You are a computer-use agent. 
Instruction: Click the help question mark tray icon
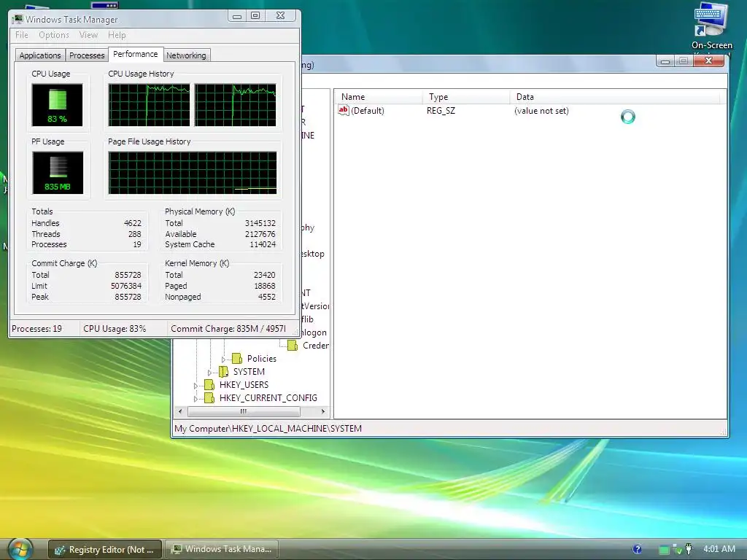[637, 549]
